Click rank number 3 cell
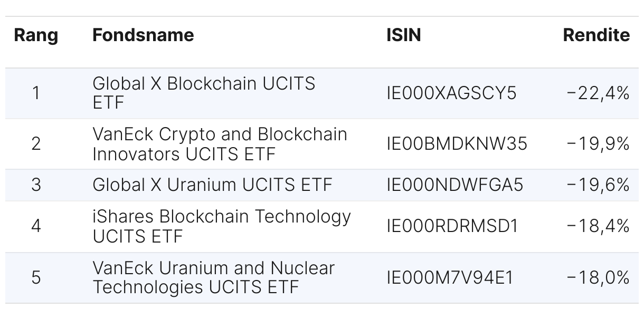Viewport: 644px width, 309px height. click(x=36, y=185)
